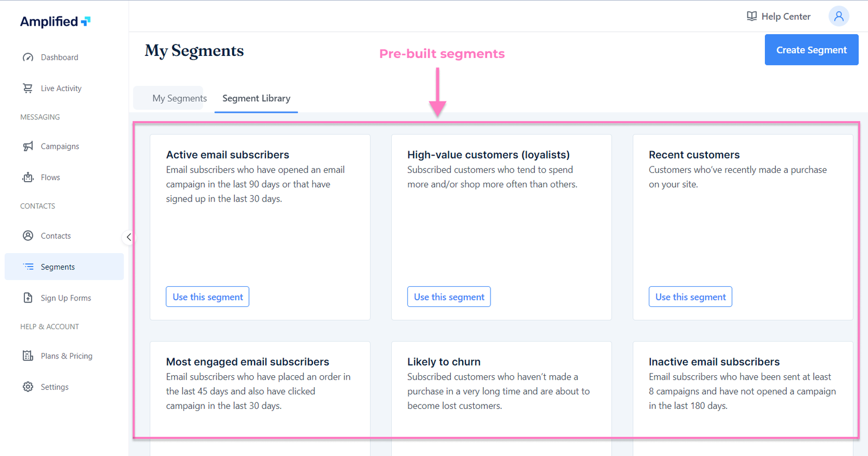Collapse the sidebar with chevron arrow
This screenshot has height=456, width=868.
pyautogui.click(x=129, y=237)
